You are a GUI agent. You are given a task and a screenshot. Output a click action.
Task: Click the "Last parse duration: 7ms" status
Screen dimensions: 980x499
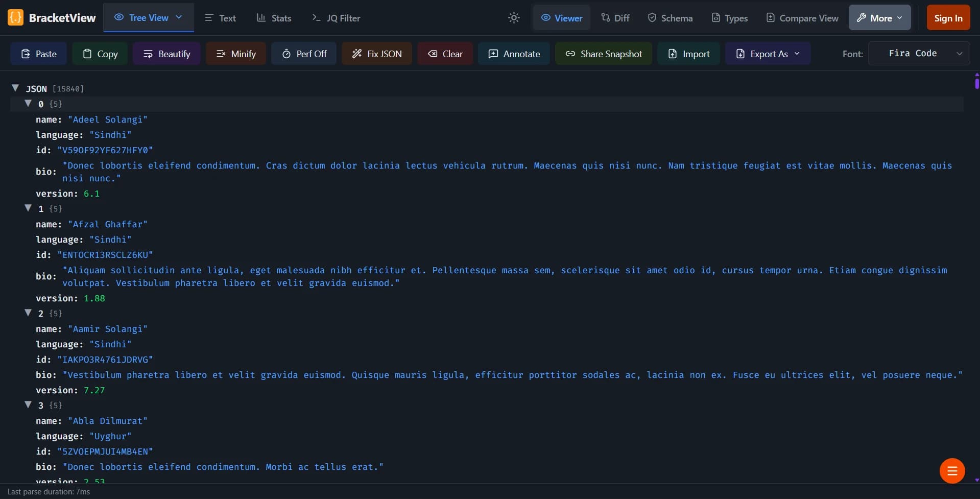(x=49, y=492)
